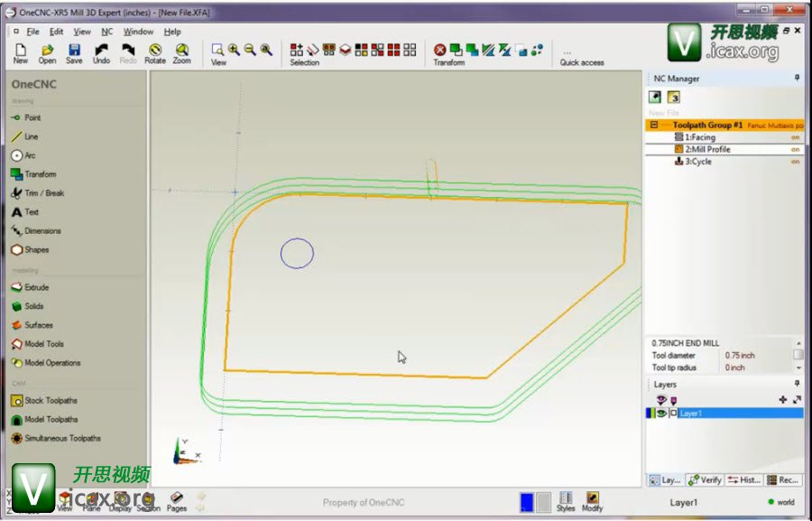Choose the Trim / Break drawing tool
The height and width of the screenshot is (521, 812).
(x=43, y=193)
